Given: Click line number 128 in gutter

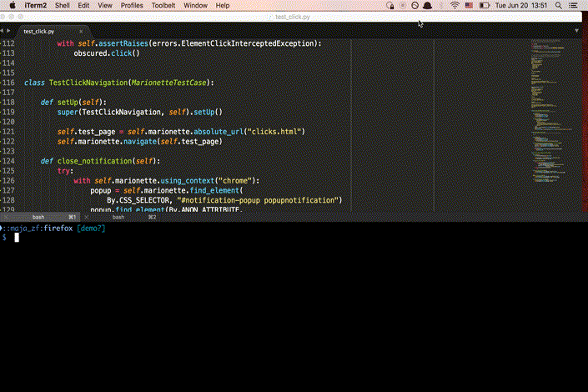Looking at the screenshot, I should click(8, 200).
